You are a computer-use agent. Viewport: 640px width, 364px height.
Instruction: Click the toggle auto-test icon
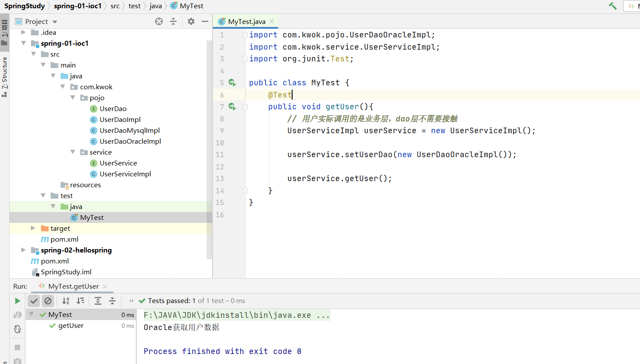(x=17, y=329)
